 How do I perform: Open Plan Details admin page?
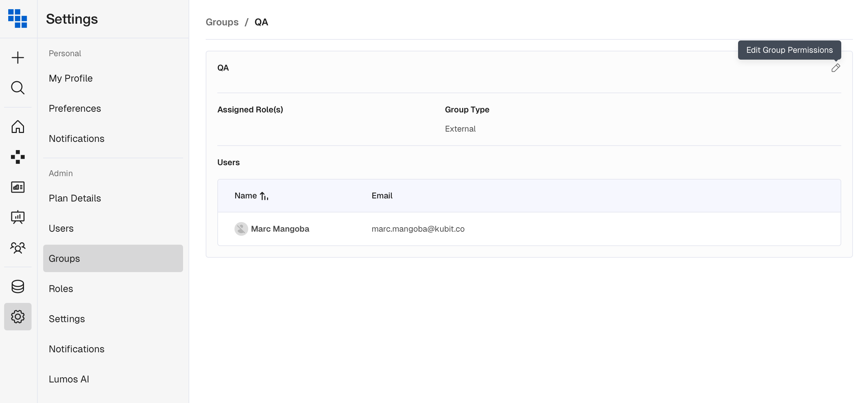click(75, 198)
